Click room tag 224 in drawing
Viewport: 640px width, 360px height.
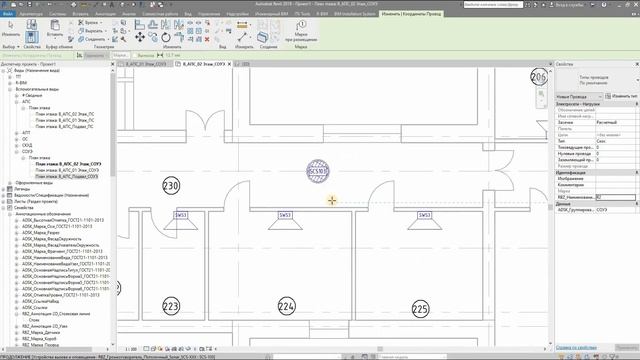pos(287,306)
